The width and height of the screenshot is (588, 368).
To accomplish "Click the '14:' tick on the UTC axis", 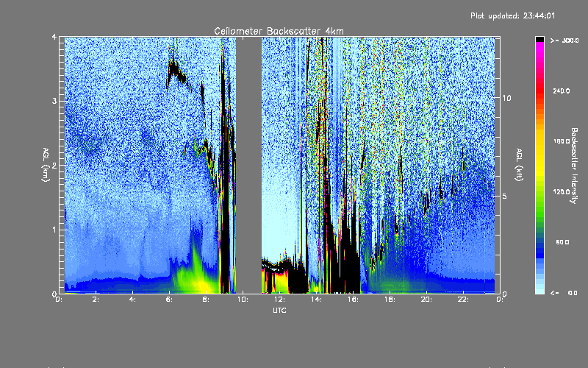I will point(317,300).
